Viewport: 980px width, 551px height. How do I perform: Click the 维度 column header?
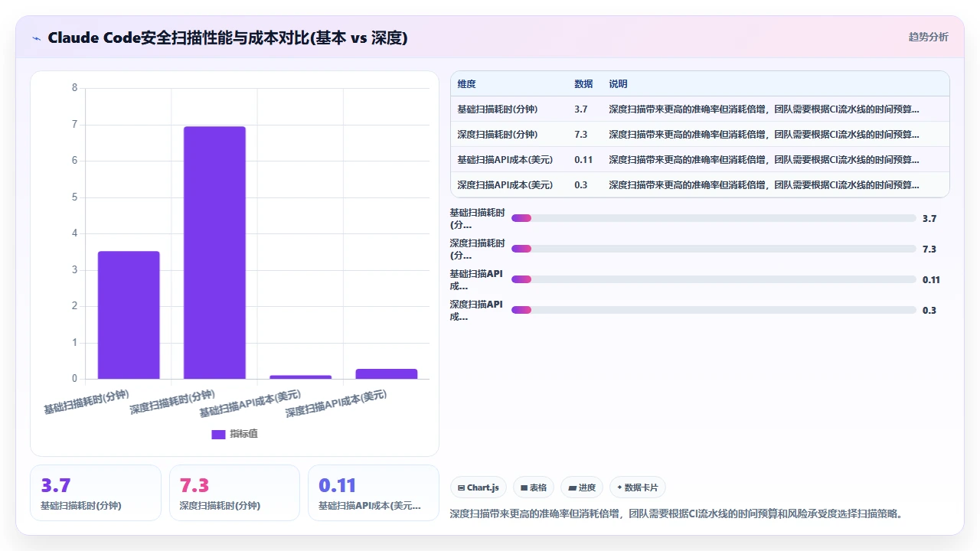pyautogui.click(x=466, y=84)
